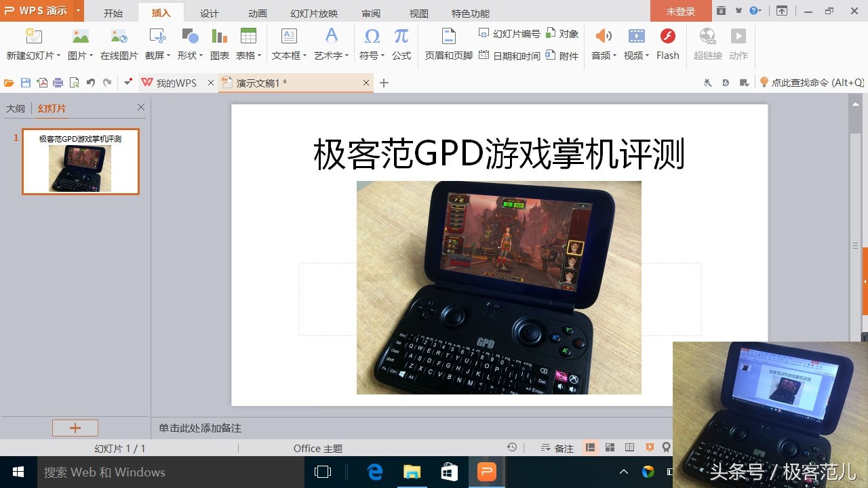Switch to slide sorter view
This screenshot has height=488, width=868.
pos(610,447)
